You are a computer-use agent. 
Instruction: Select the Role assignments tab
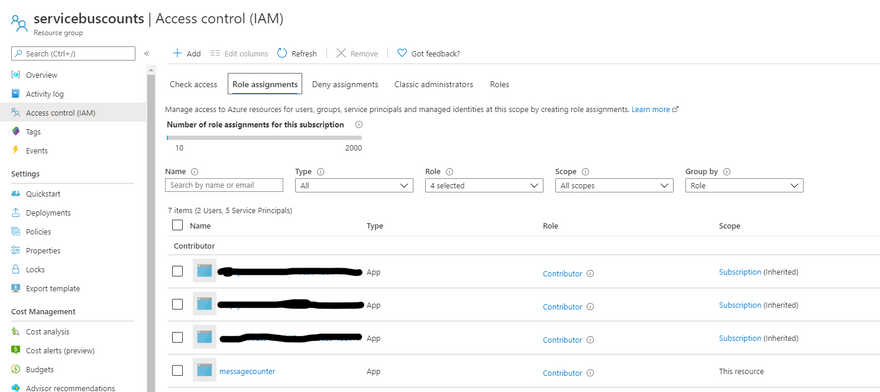[265, 84]
